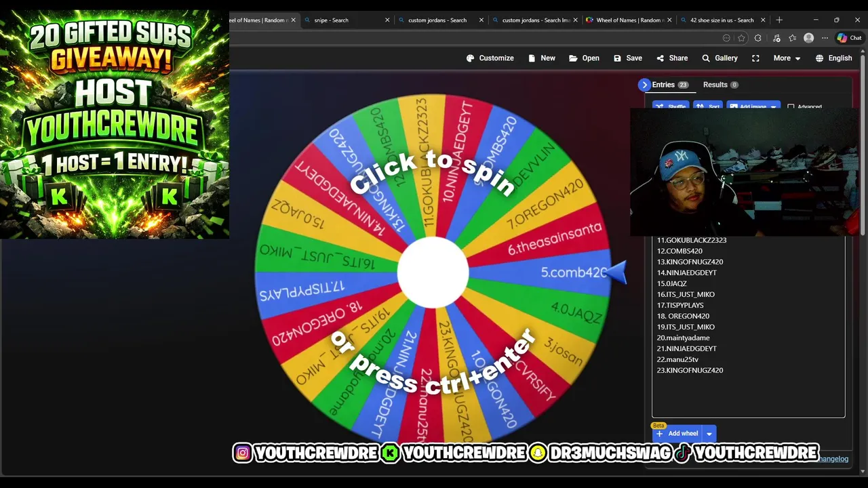Click entry 17.TISPYPLAYS in the list
Image resolution: width=868 pixels, height=488 pixels.
[680, 305]
